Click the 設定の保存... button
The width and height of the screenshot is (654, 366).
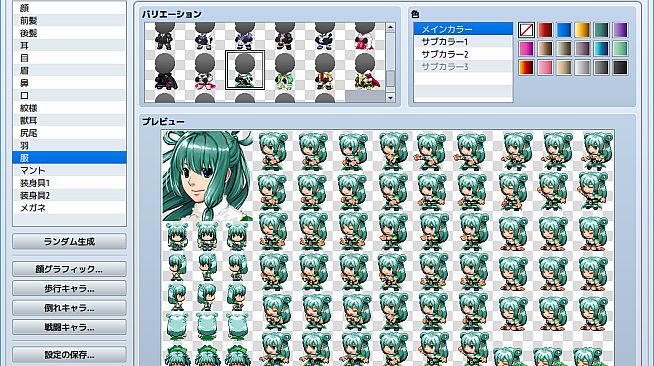tap(69, 355)
